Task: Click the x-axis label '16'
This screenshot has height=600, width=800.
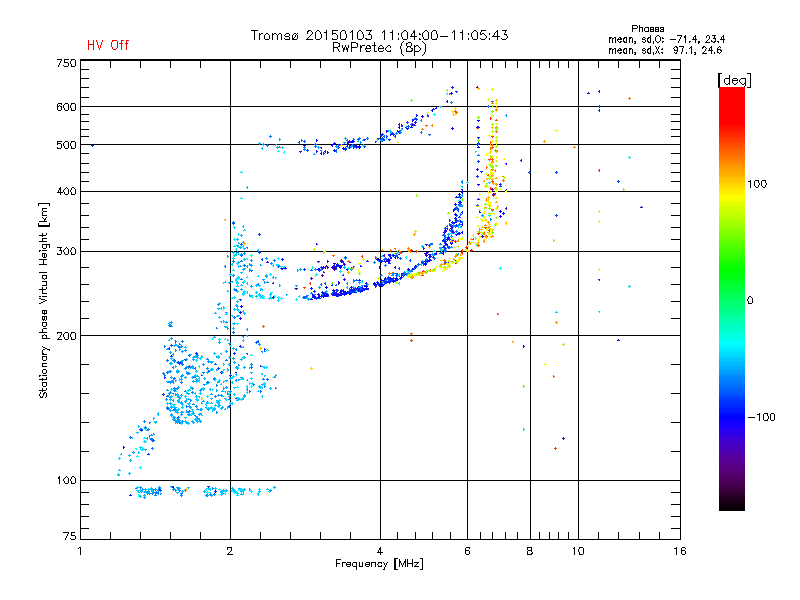Action: [680, 551]
